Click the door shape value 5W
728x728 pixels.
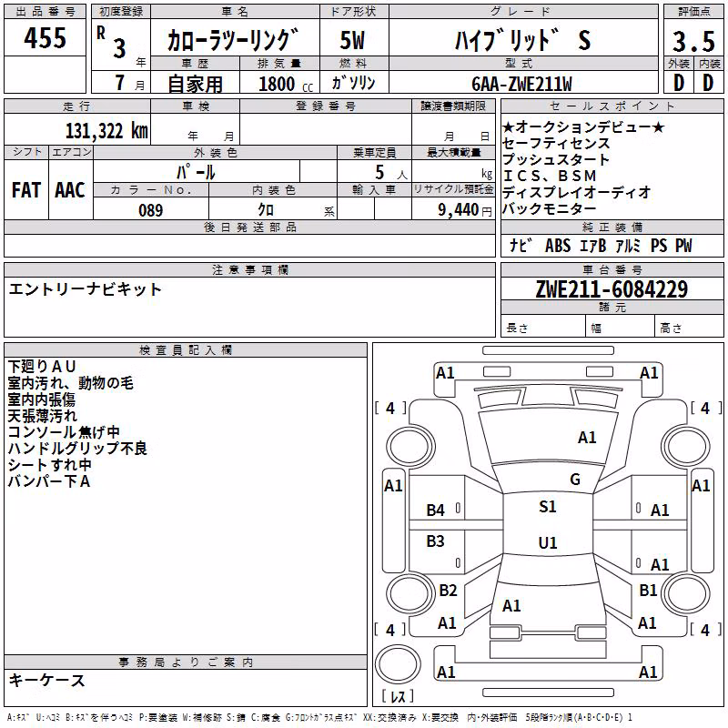coord(352,40)
